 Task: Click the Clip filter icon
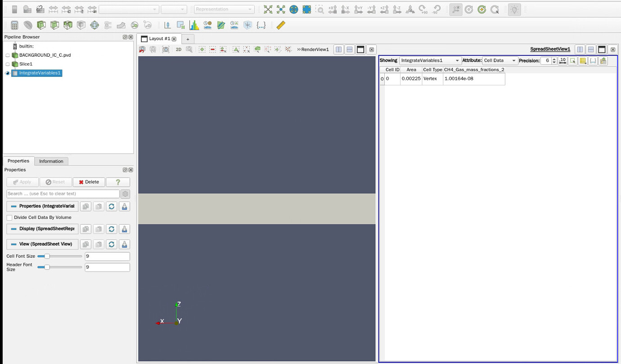(x=41, y=25)
